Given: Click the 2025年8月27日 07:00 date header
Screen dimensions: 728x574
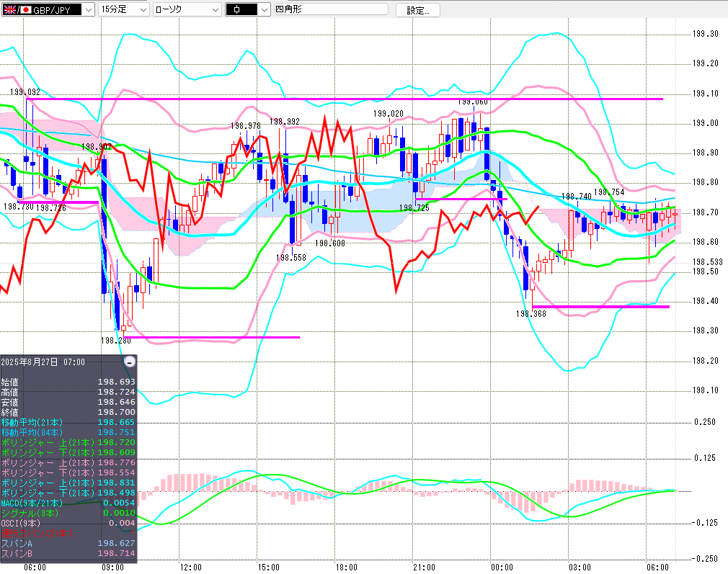Looking at the screenshot, I should (x=43, y=362).
